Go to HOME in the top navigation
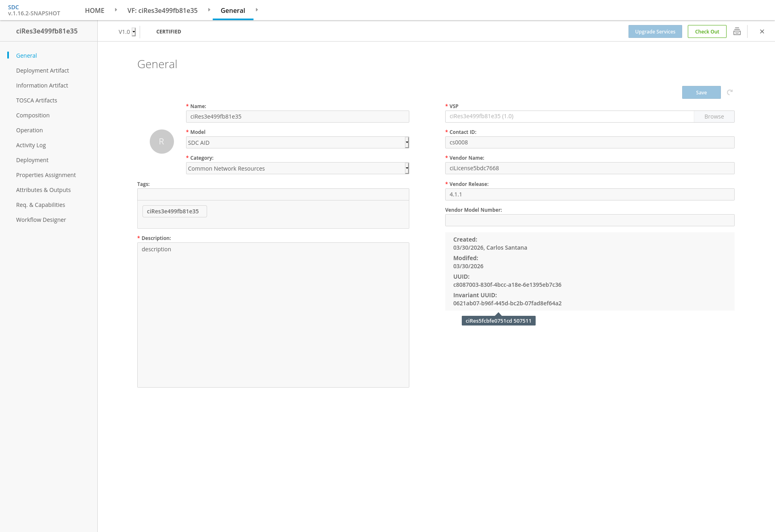This screenshot has width=775, height=532. tap(94, 10)
